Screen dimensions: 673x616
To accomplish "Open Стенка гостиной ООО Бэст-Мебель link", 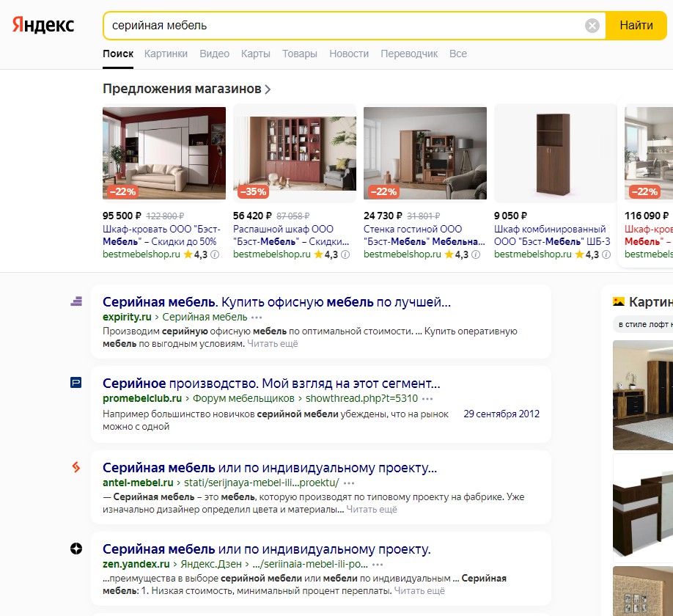I will 424,235.
